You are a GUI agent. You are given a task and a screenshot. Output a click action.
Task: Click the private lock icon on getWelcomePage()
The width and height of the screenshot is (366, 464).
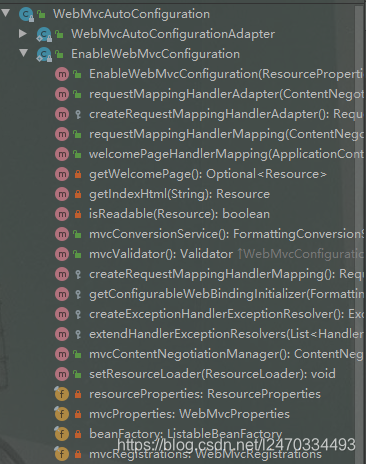click(78, 174)
